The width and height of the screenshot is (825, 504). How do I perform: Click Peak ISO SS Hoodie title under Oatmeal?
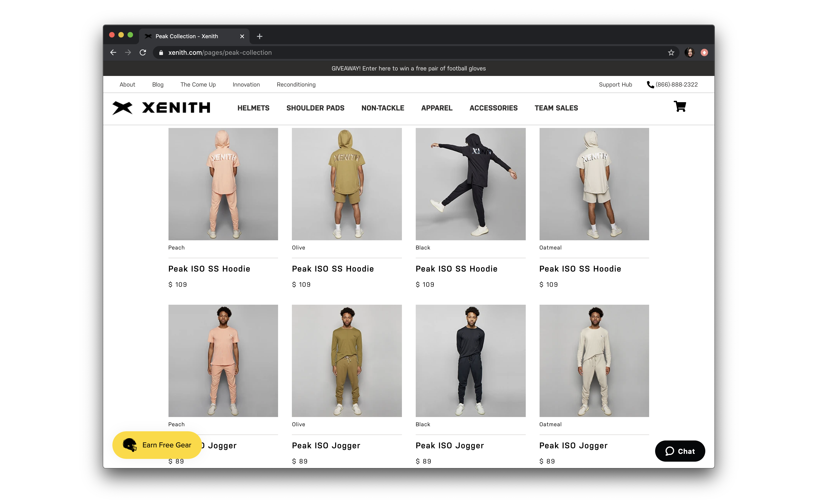pyautogui.click(x=580, y=269)
